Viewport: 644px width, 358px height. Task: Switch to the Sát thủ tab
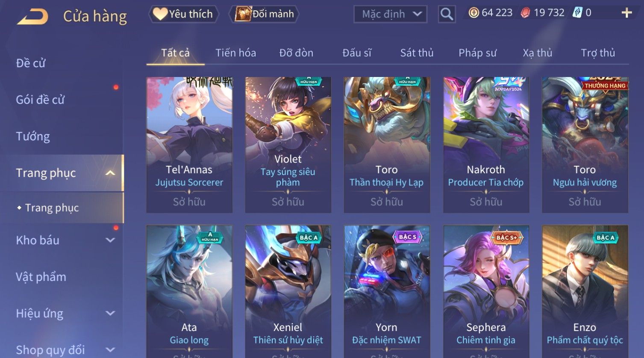[417, 53]
